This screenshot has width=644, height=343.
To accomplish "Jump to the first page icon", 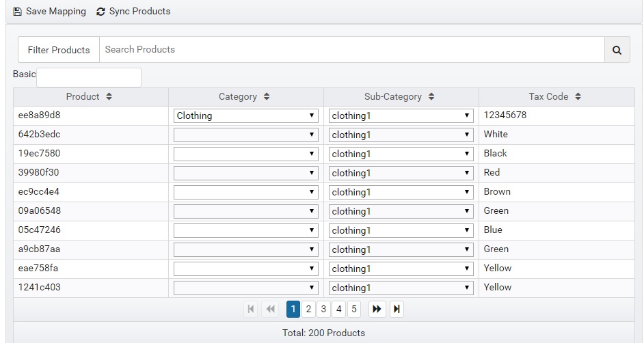I will pyautogui.click(x=251, y=310).
